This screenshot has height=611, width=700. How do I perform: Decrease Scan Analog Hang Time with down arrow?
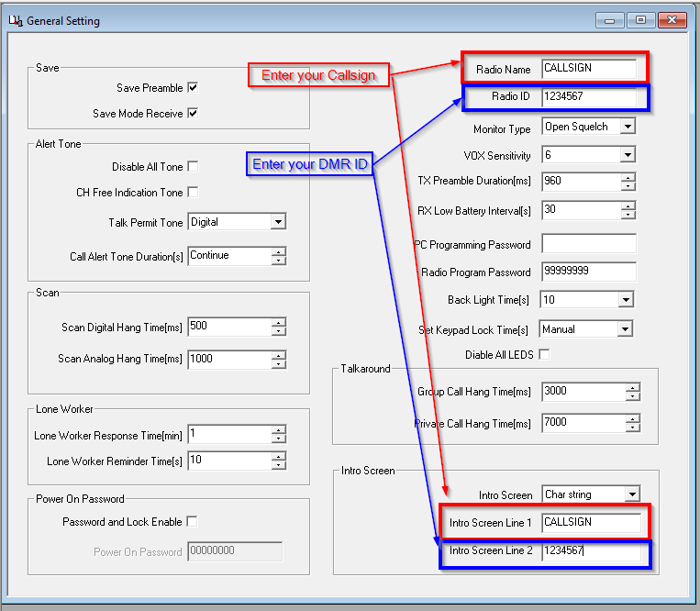pyautogui.click(x=279, y=363)
